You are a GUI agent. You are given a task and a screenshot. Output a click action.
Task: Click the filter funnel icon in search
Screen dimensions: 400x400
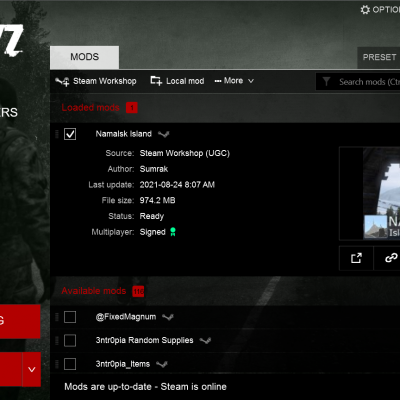point(326,81)
